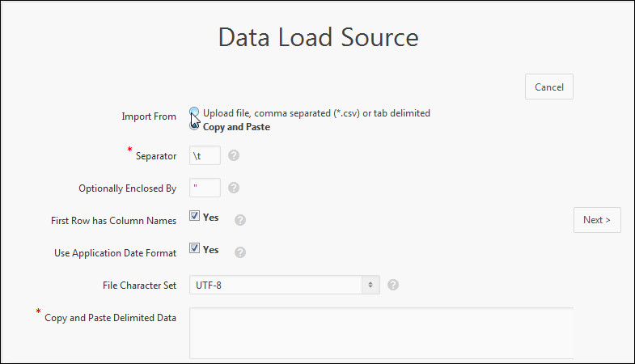Uncheck First Row has Column Names checkbox
The height and width of the screenshot is (364, 635).
[195, 217]
